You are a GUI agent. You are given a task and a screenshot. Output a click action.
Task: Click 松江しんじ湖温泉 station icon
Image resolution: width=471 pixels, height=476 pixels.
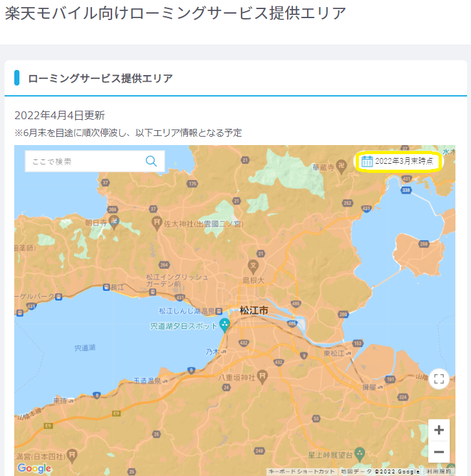coord(218,311)
